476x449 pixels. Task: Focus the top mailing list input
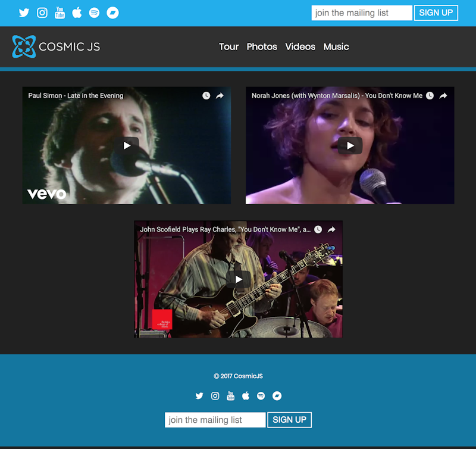click(362, 13)
